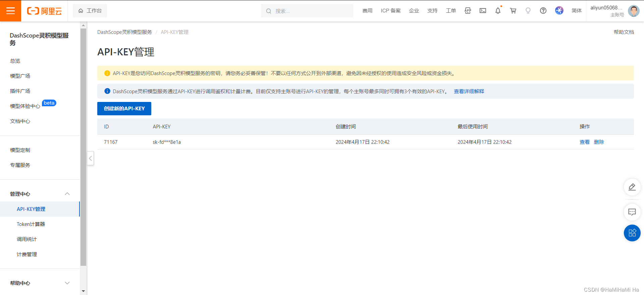Viewport: 644px width, 295px height.
Task: Launch Cloud Shell terminal icon
Action: (483, 11)
